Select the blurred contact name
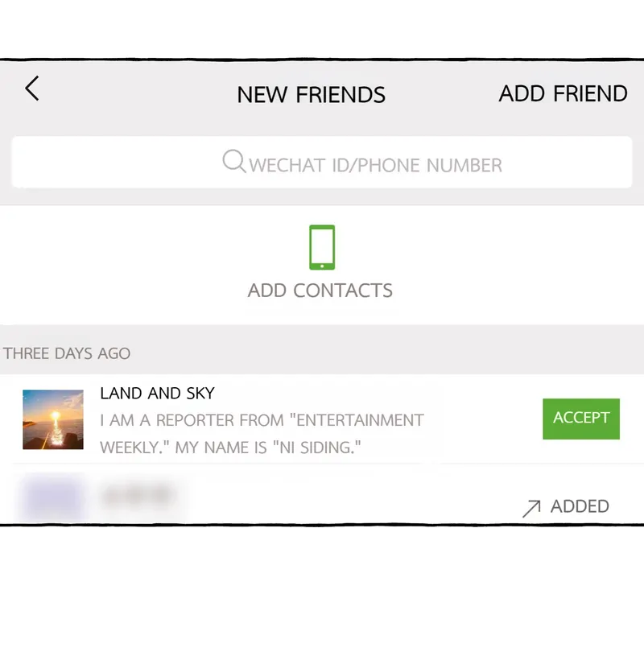The image size is (644, 656). (x=138, y=494)
